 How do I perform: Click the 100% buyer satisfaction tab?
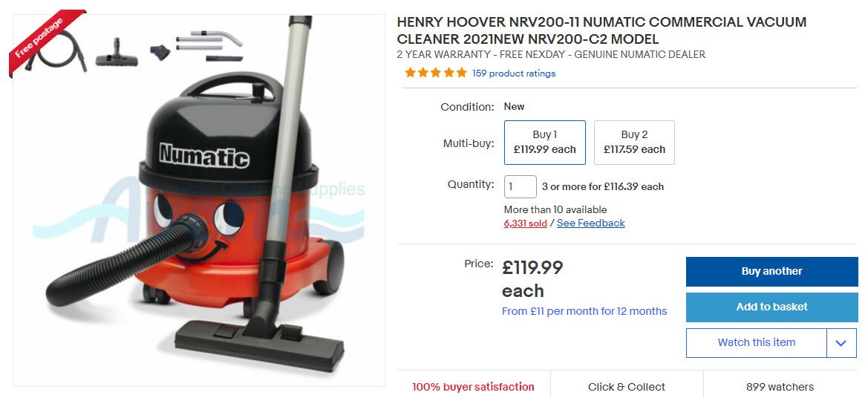[x=473, y=387]
